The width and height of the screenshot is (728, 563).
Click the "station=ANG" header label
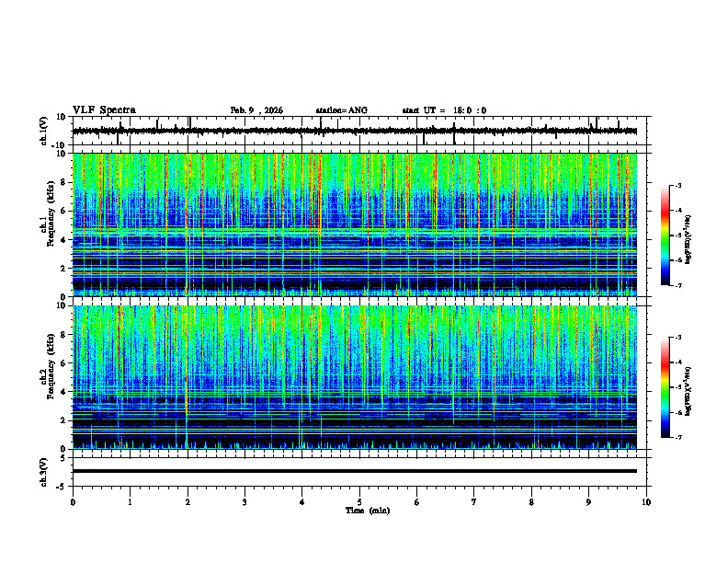pyautogui.click(x=342, y=110)
